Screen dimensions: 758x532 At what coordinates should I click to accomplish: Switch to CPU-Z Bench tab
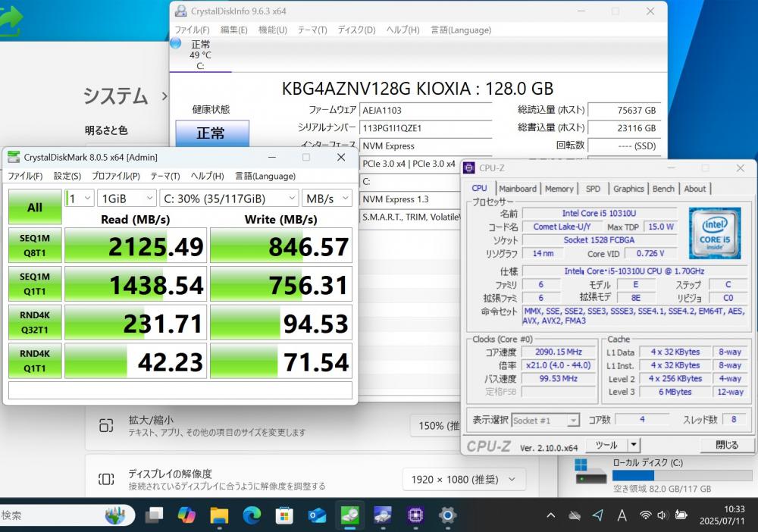pos(663,189)
